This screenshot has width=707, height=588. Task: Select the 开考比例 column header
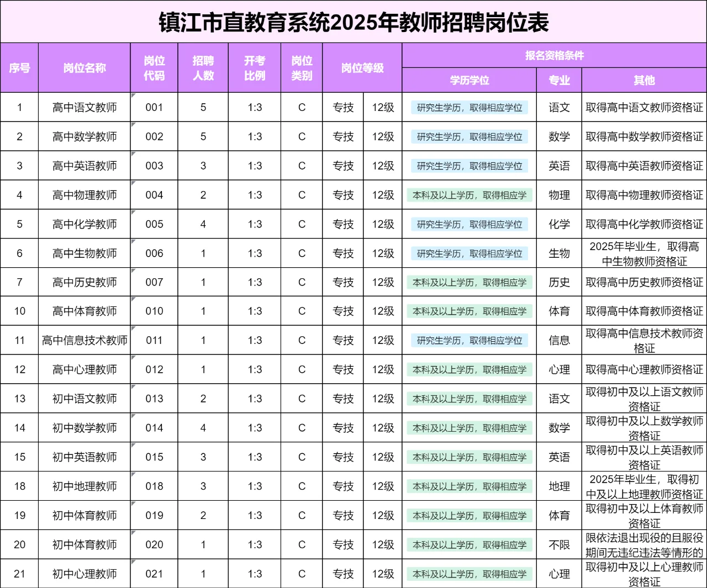pos(254,67)
